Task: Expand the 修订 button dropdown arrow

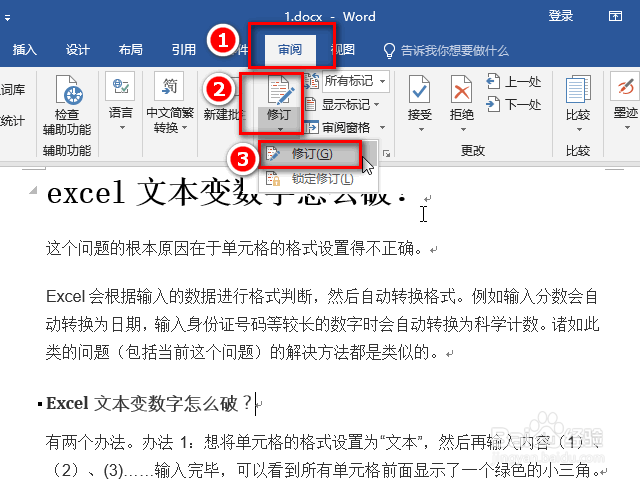Action: pyautogui.click(x=280, y=129)
